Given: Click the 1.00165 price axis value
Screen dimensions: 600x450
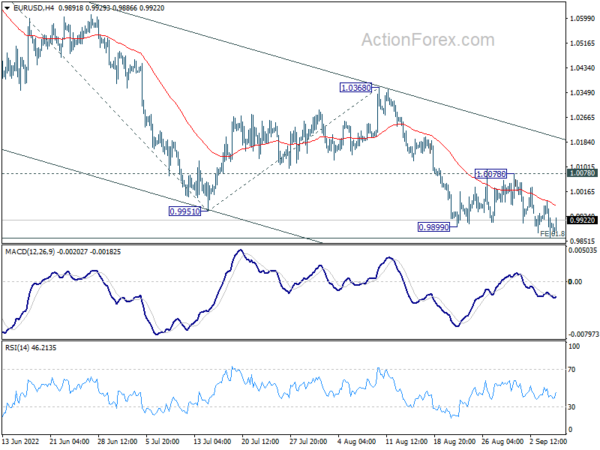Looking at the screenshot, I should 582,192.
